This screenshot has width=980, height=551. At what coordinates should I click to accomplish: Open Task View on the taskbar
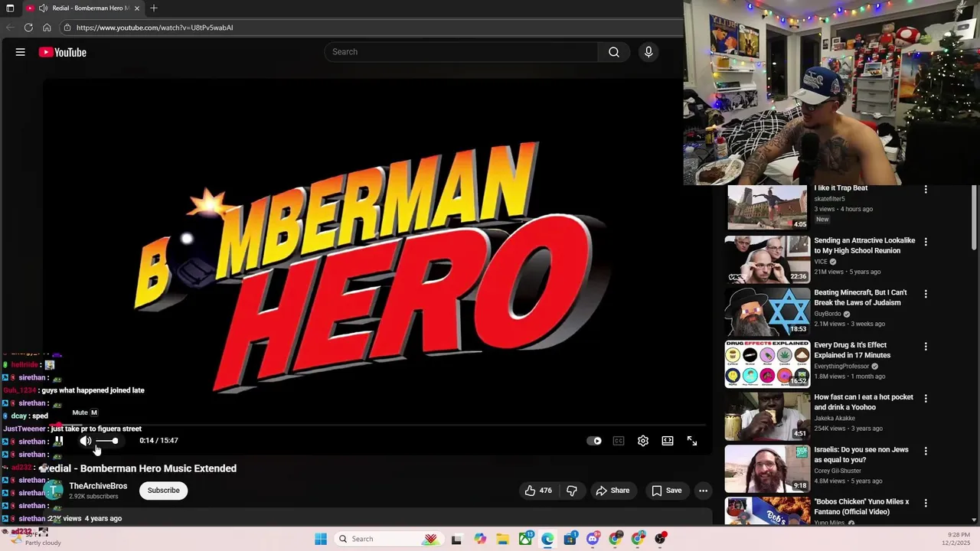coord(456,539)
